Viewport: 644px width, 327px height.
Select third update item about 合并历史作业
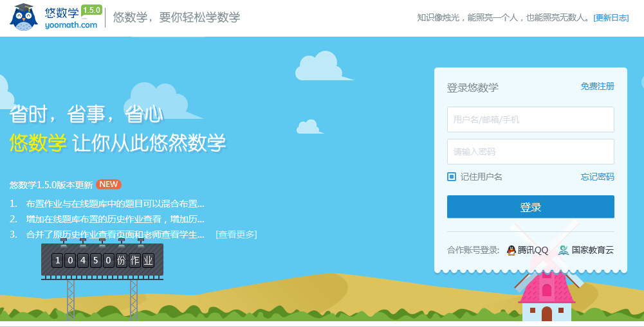coord(115,234)
